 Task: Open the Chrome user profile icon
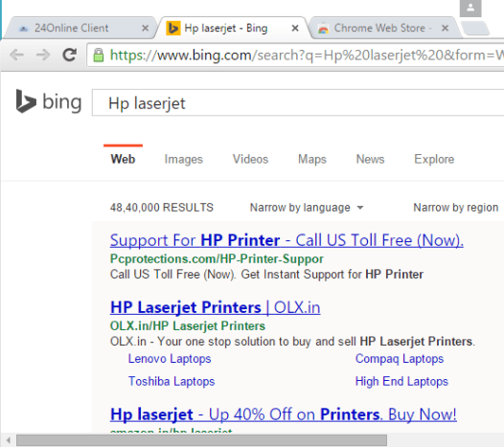[x=470, y=8]
